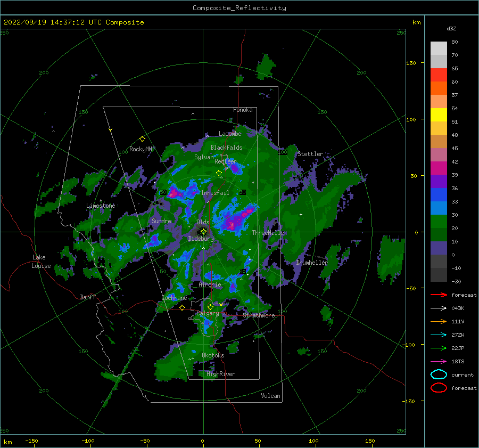Click the 2022/09/19 14:37:12 UTC timestamp
This screenshot has width=479, height=448.
(x=46, y=22)
